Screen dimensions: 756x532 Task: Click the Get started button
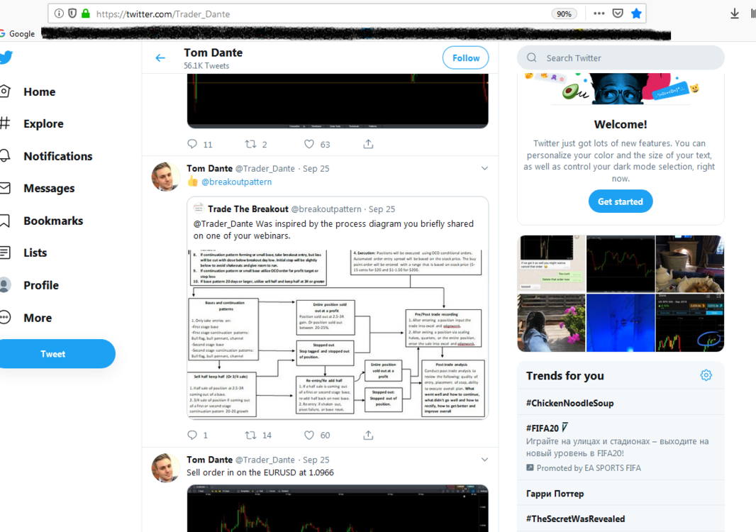tap(621, 201)
